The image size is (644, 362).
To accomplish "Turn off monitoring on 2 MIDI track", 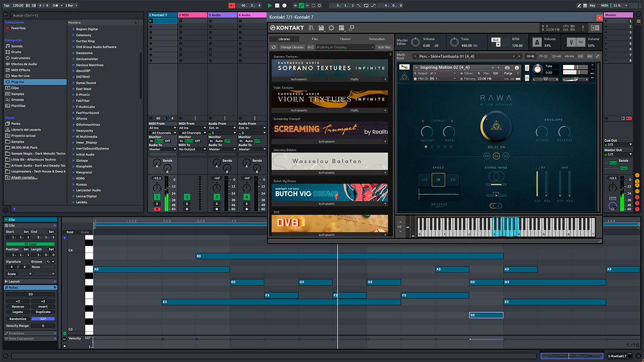I will tap(197, 141).
